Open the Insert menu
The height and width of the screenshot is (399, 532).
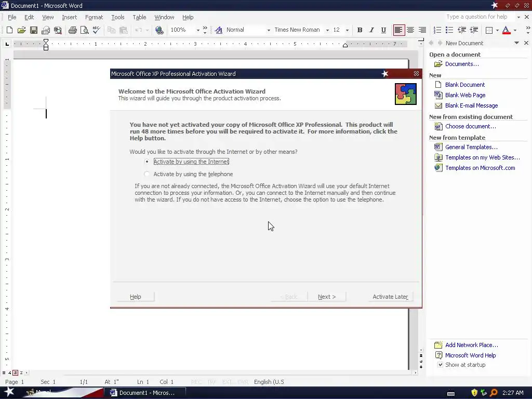(x=69, y=17)
